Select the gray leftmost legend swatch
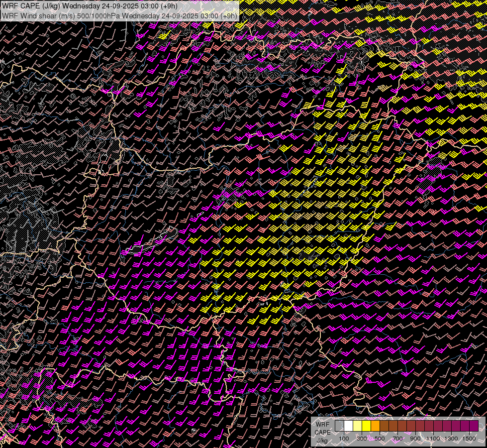 point(339,426)
